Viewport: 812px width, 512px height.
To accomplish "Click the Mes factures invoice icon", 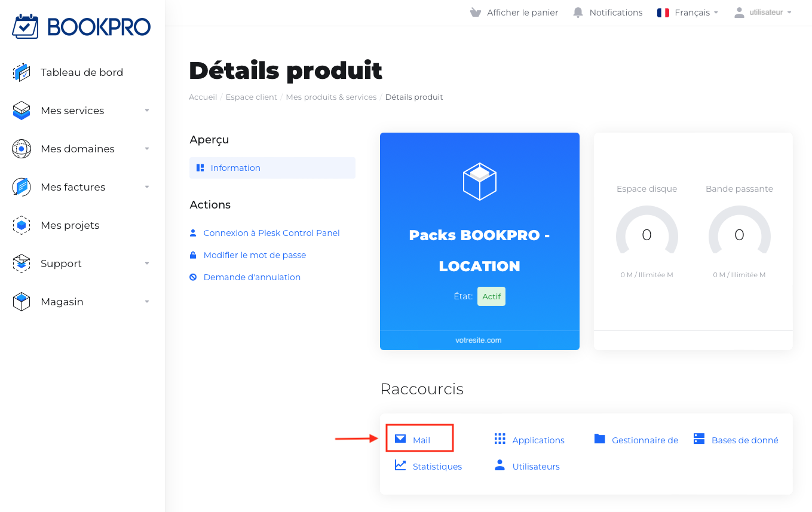I will pyautogui.click(x=22, y=187).
